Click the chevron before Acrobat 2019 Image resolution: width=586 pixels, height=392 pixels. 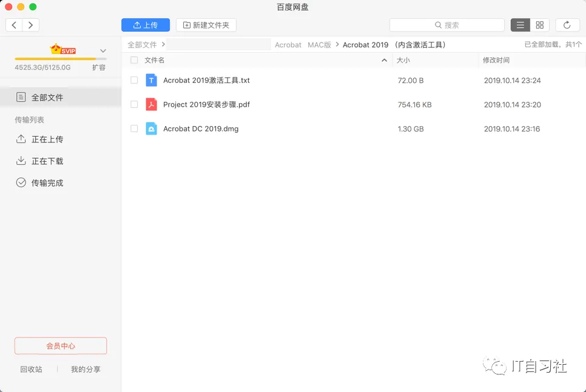[337, 44]
